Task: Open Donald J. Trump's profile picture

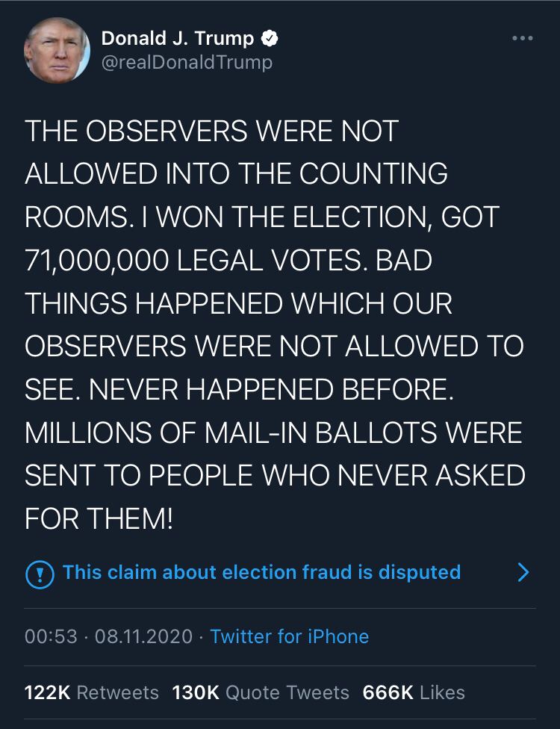Action: 57,49
